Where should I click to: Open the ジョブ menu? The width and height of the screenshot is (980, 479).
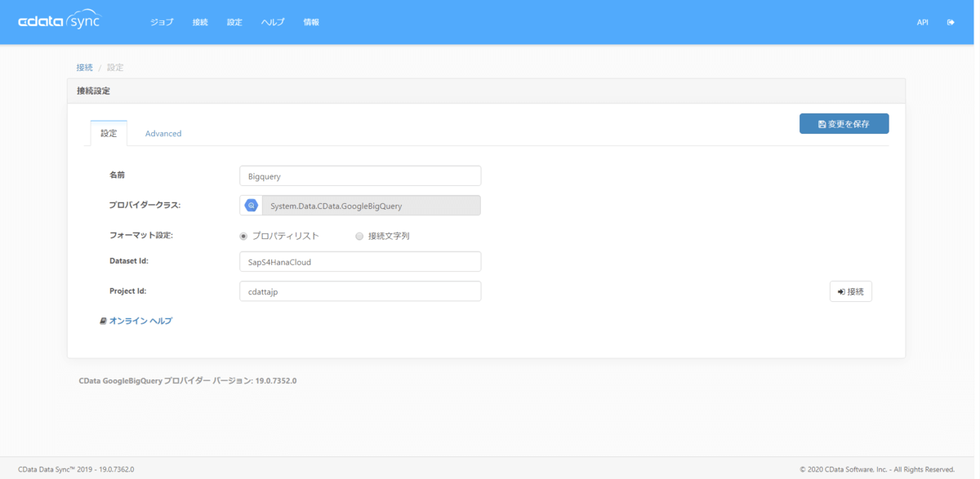pos(162,22)
